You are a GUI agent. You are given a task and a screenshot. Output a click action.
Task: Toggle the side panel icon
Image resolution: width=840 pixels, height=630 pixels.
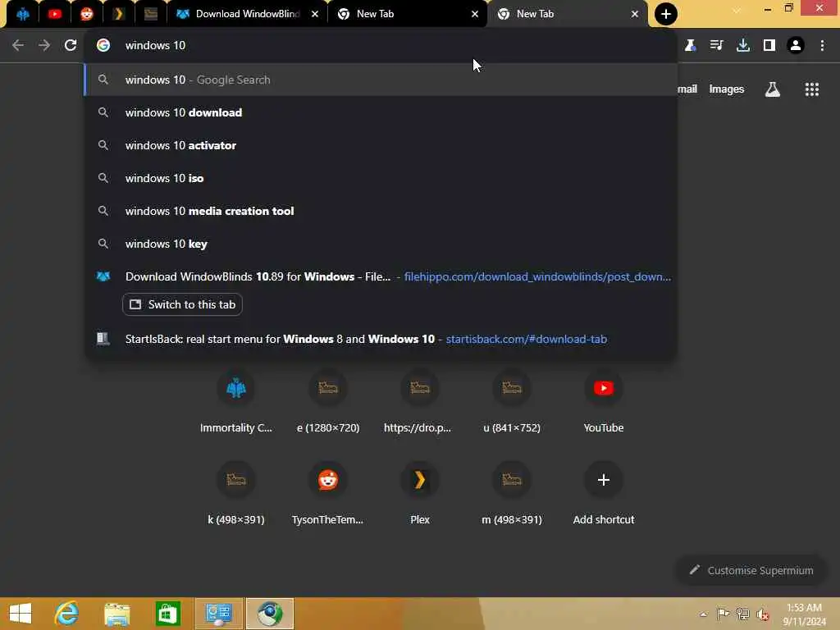click(x=769, y=46)
